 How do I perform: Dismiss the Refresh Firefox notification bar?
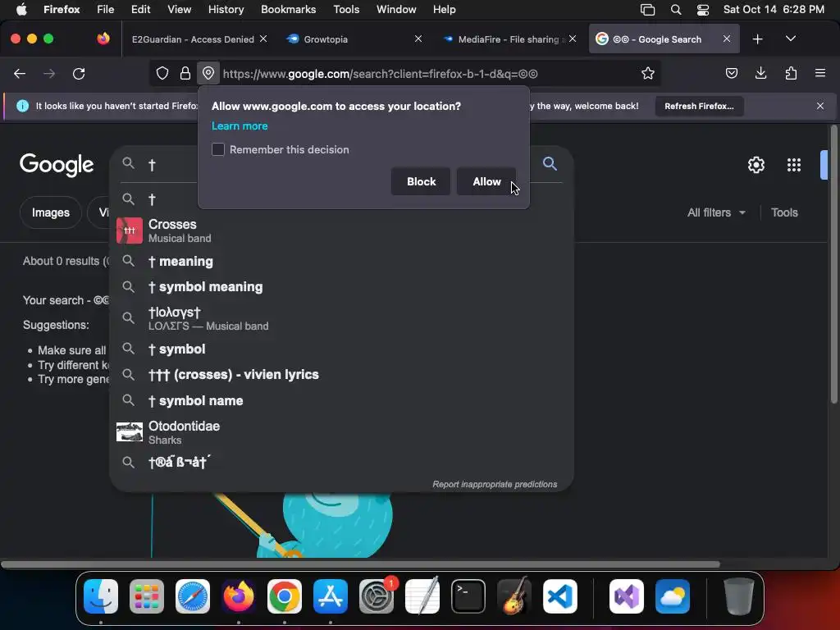(820, 106)
